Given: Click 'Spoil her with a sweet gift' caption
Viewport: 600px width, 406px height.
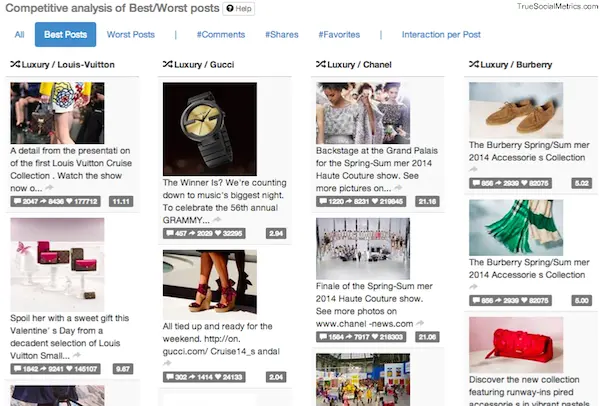Looking at the screenshot, I should (x=70, y=337).
